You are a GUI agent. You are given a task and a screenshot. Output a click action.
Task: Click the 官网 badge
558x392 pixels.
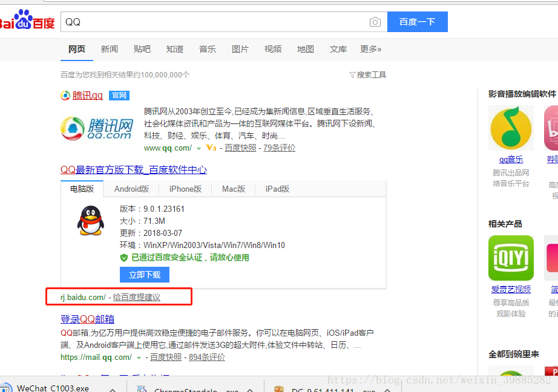coord(119,96)
